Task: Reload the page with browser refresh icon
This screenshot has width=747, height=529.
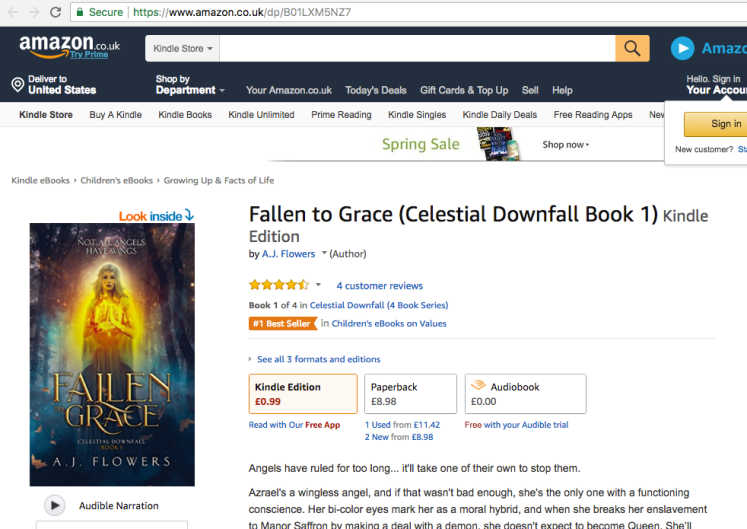Action: [x=55, y=12]
